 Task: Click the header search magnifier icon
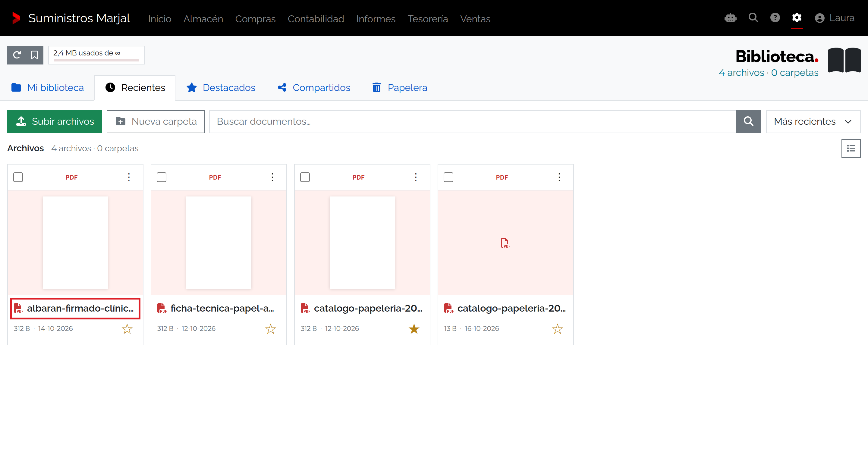(x=753, y=18)
